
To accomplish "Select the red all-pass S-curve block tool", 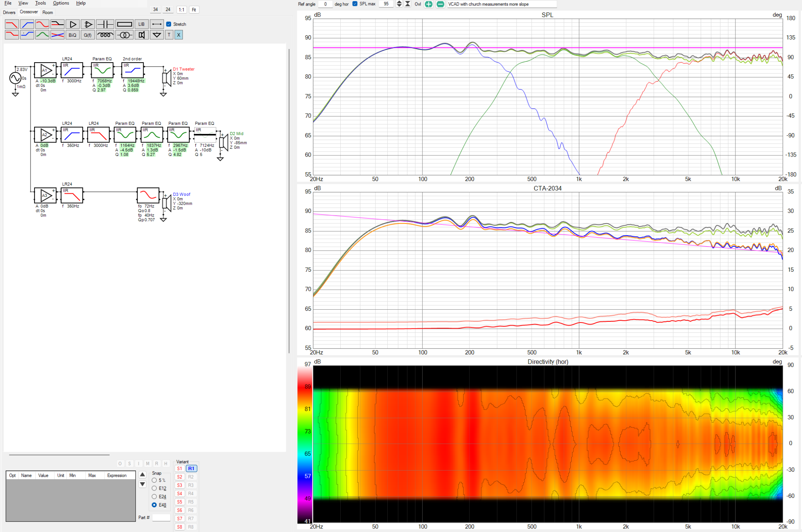I will point(42,24).
